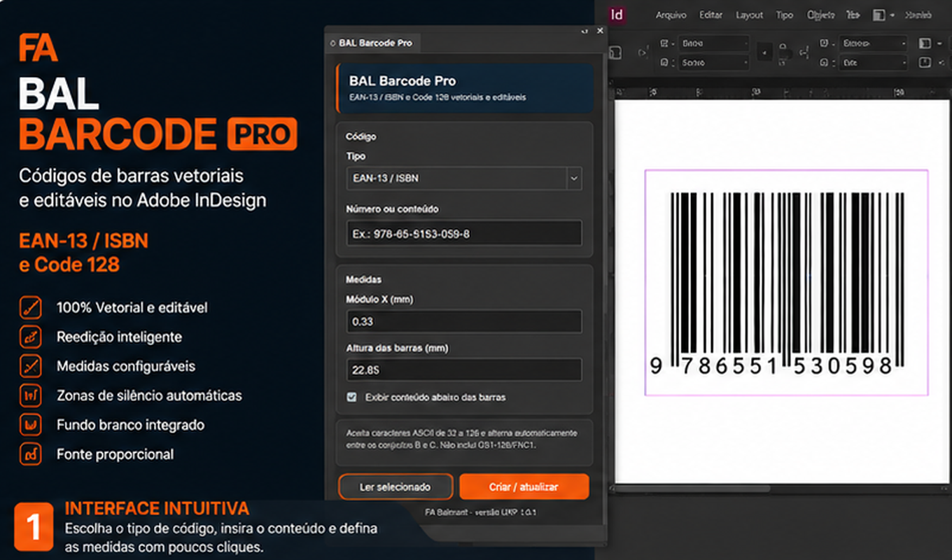This screenshot has width=952, height=560.
Task: Open the Objeto menu in InDesign
Action: [821, 15]
